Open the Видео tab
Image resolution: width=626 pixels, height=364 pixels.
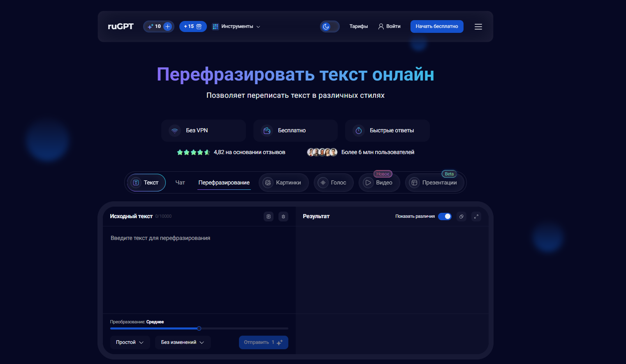coord(379,182)
